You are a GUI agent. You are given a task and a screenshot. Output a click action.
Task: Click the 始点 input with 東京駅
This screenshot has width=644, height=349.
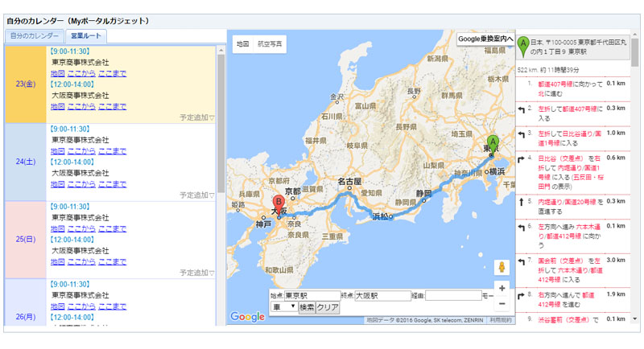click(312, 295)
